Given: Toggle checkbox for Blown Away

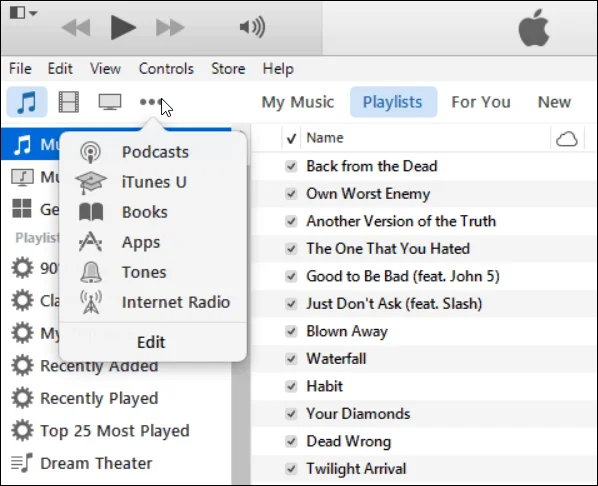Looking at the screenshot, I should tap(291, 331).
